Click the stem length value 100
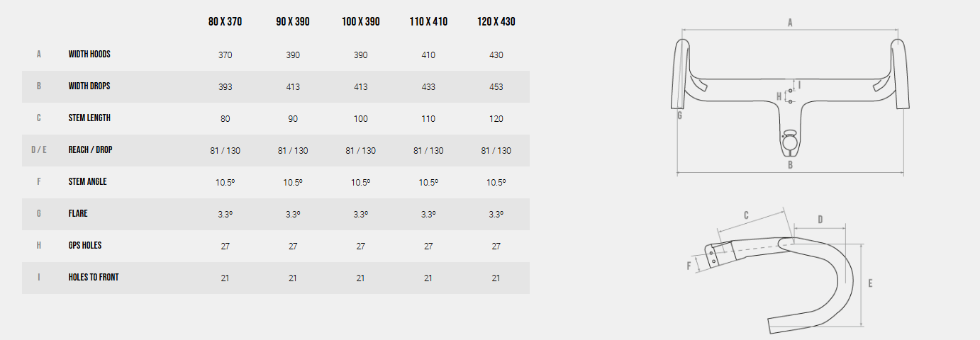The image size is (980, 340). [360, 118]
